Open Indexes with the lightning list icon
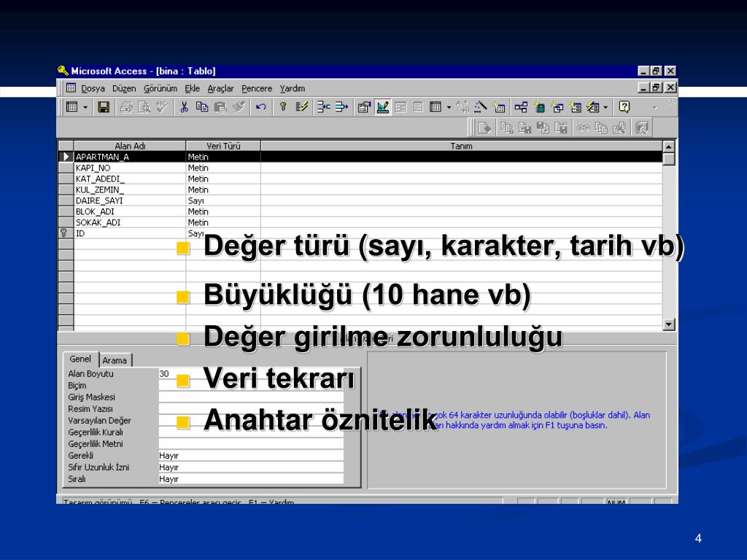 pyautogui.click(x=301, y=107)
